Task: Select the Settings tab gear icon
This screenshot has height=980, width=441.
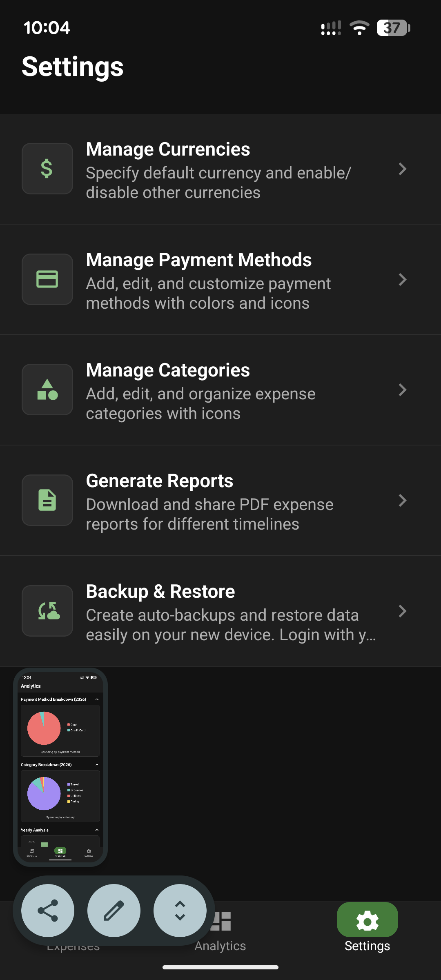Action: point(367,921)
